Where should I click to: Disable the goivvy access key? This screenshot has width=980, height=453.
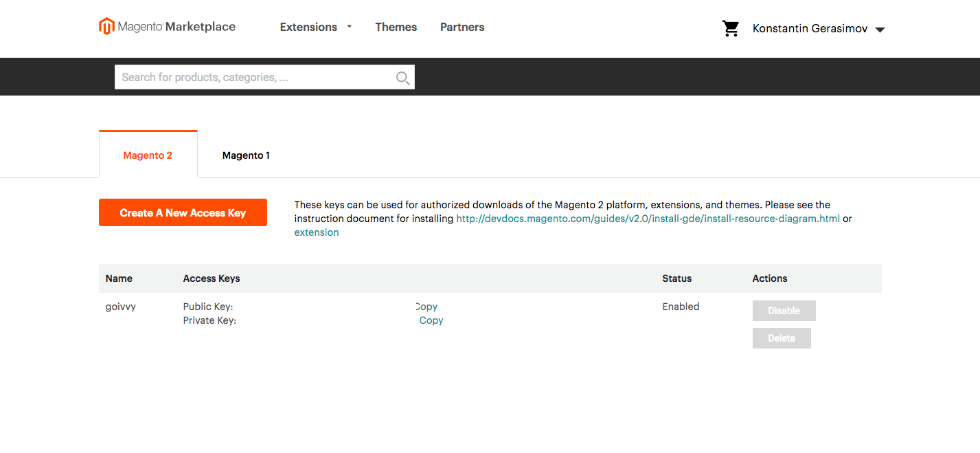coord(784,311)
